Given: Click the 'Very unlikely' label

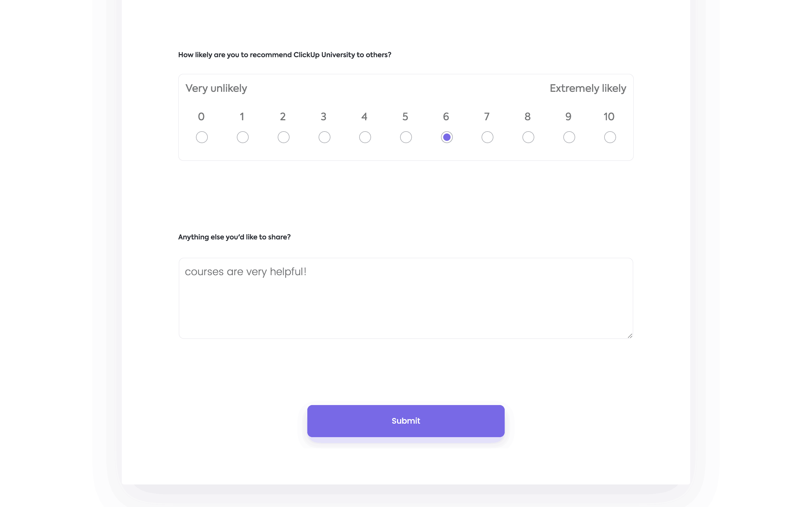Looking at the screenshot, I should pos(216,88).
